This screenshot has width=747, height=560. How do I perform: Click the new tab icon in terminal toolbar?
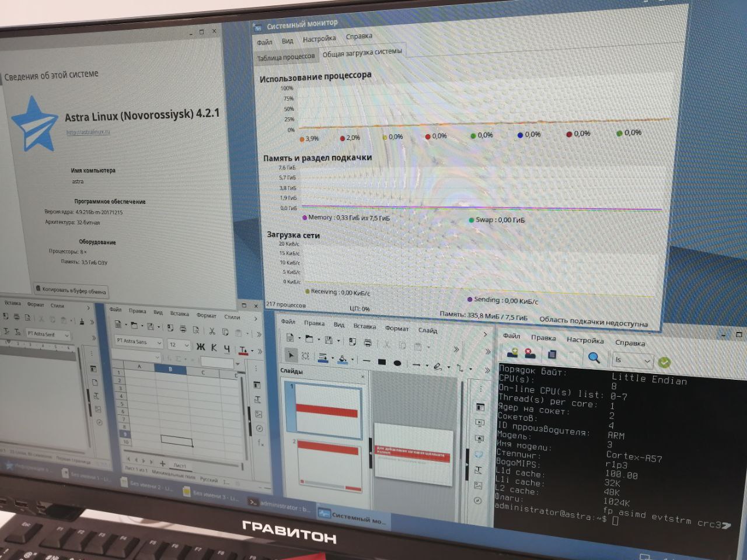(513, 352)
